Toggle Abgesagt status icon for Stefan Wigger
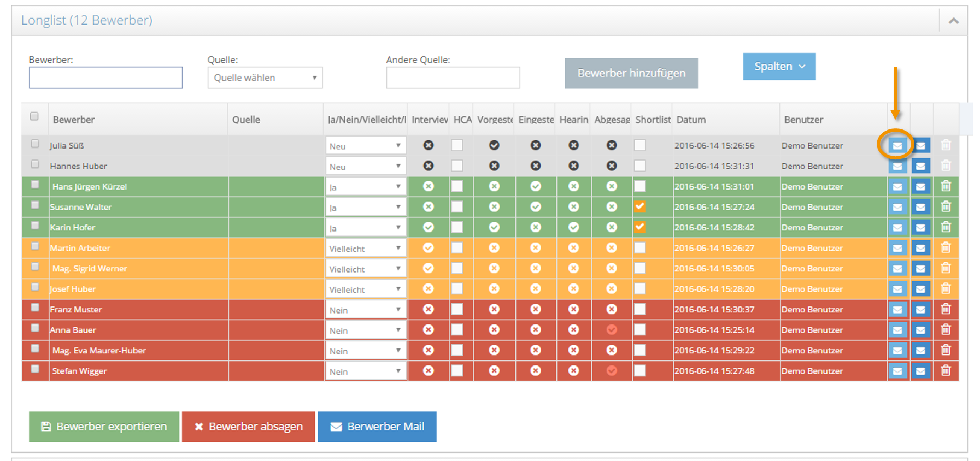This screenshot has width=980, height=461. pyautogui.click(x=612, y=371)
